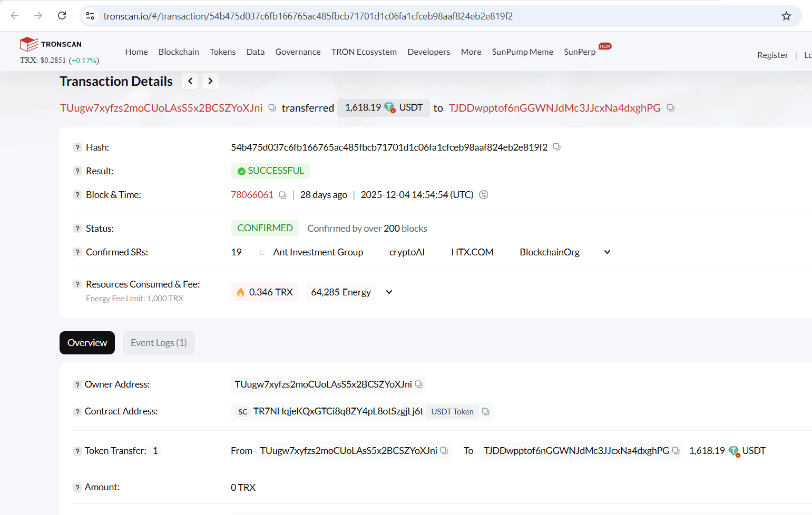
Task: Open USDT contract address TR7NHqje
Action: point(338,411)
